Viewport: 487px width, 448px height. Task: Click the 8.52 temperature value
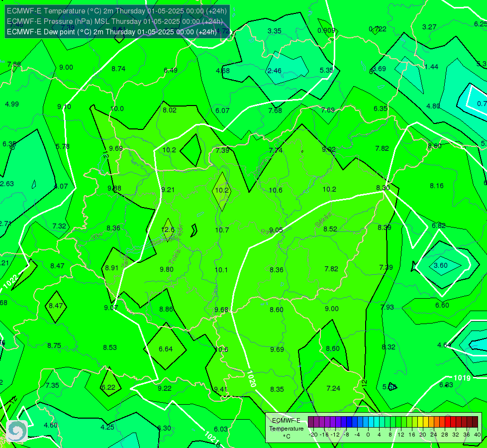(x=330, y=229)
